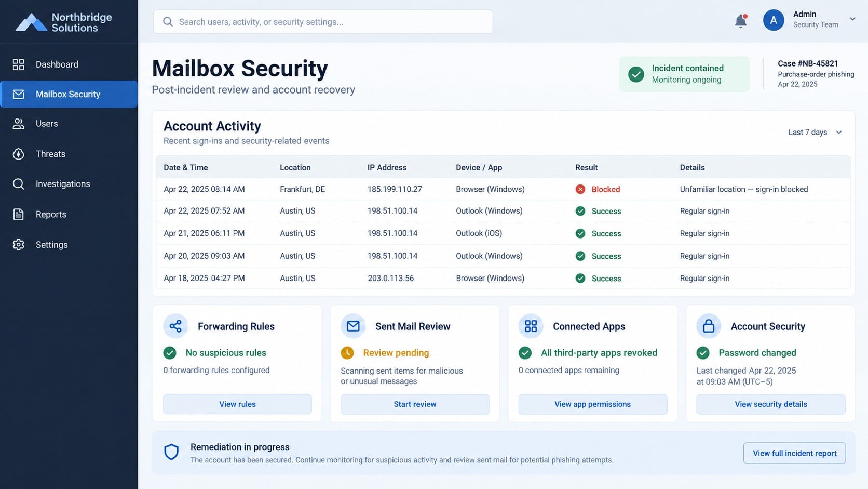Image resolution: width=868 pixels, height=489 pixels.
Task: Click the Start review button
Action: click(x=415, y=404)
